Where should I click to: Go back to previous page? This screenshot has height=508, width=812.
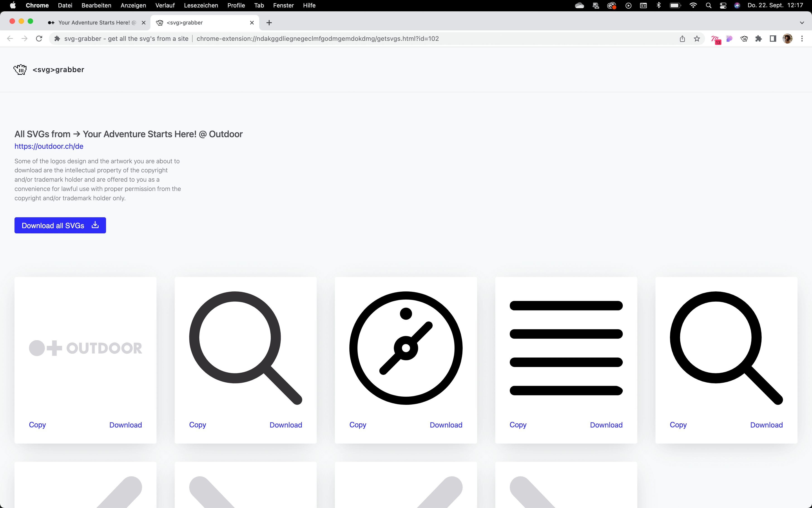click(x=10, y=39)
